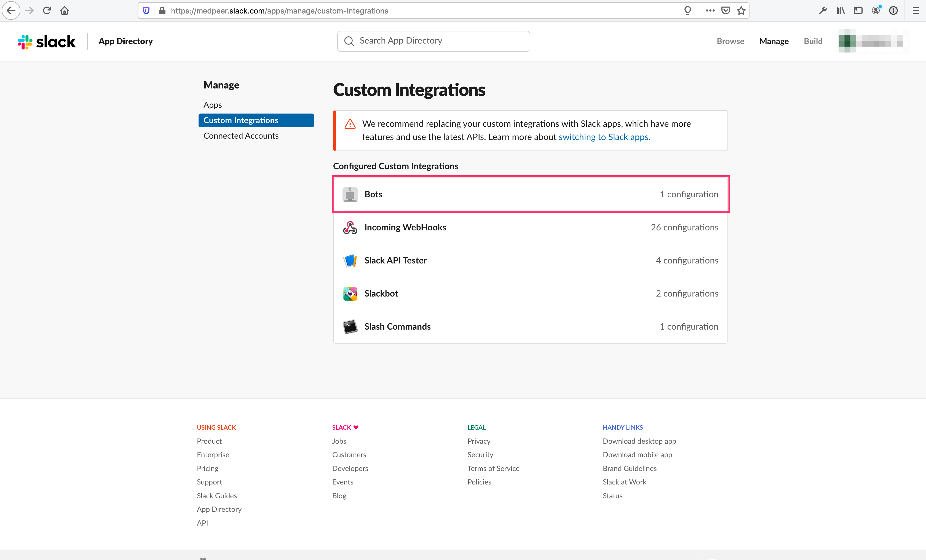Open Firefox account avatar icon
The width and height of the screenshot is (926, 560).
(x=876, y=10)
